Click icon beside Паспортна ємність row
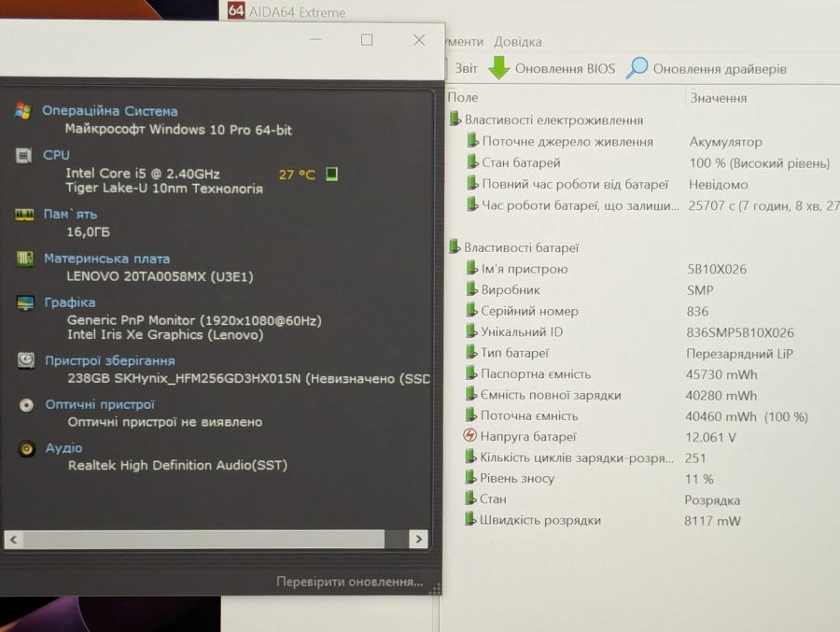The height and width of the screenshot is (632, 840). (470, 372)
